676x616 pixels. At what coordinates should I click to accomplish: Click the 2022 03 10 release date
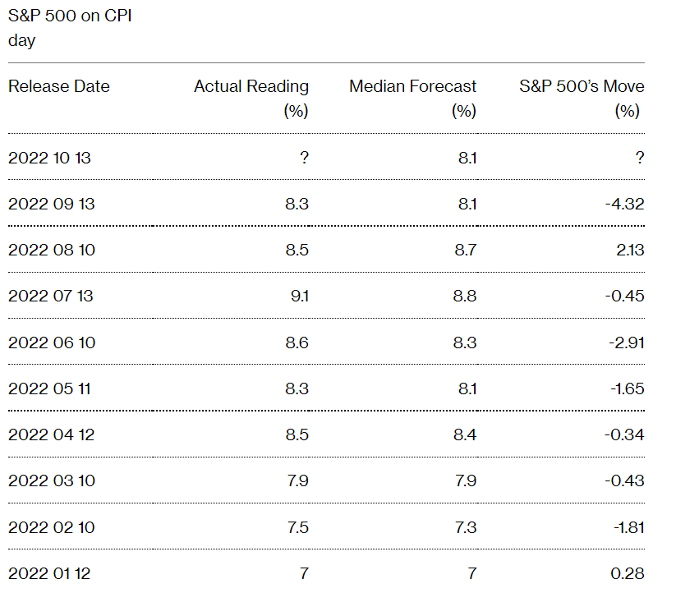coord(51,480)
